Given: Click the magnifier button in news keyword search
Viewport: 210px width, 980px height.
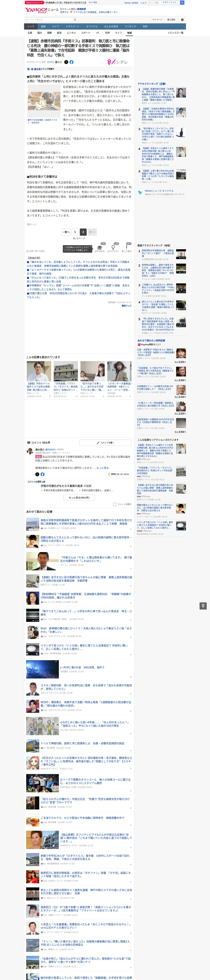Looking at the screenshot, I should tap(75, 20).
